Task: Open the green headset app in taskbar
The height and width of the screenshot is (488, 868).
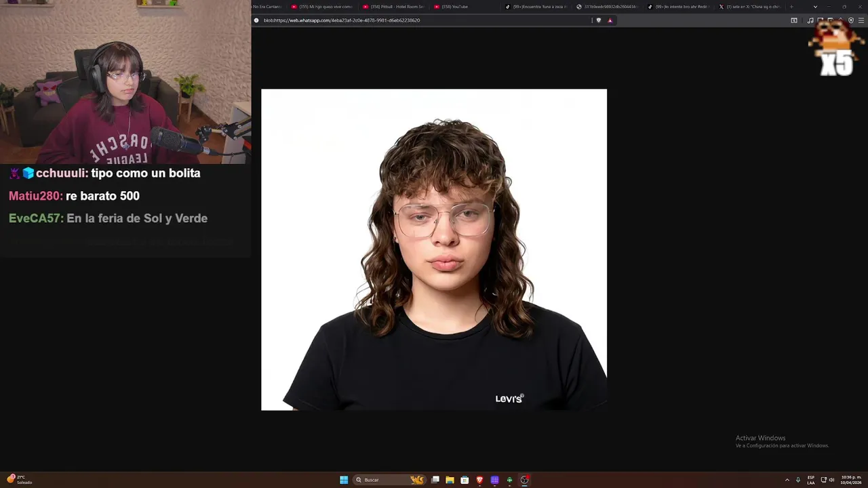Action: point(509,480)
